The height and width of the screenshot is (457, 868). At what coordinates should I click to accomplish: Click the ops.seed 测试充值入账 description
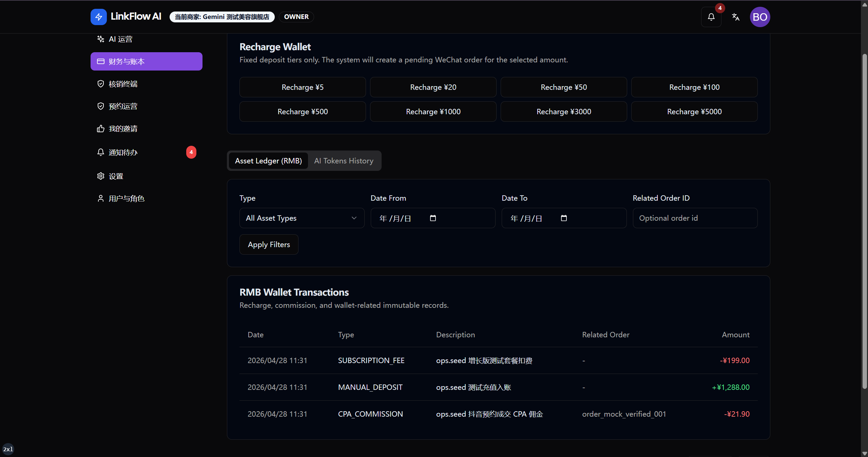click(474, 387)
